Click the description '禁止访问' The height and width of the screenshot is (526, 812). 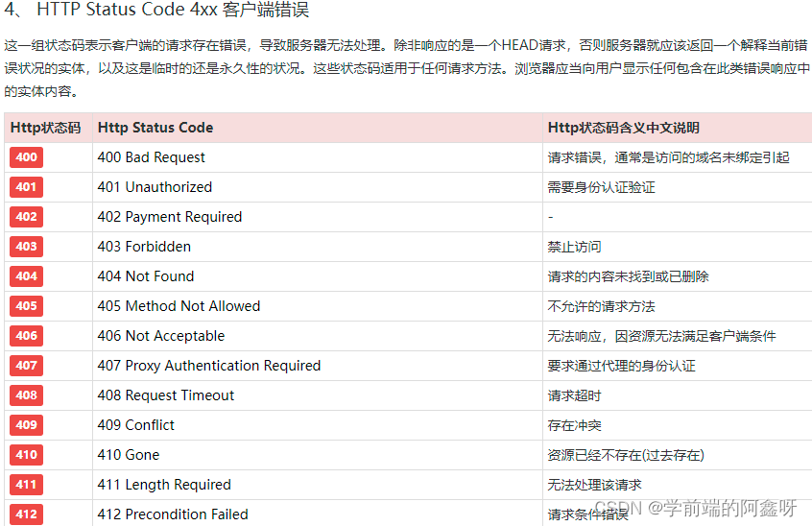[x=574, y=247]
